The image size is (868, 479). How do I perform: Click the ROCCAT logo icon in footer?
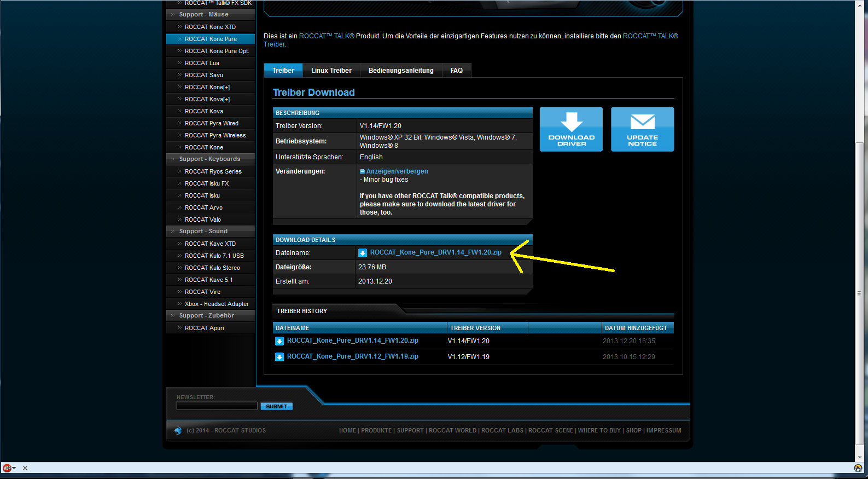[x=178, y=431]
